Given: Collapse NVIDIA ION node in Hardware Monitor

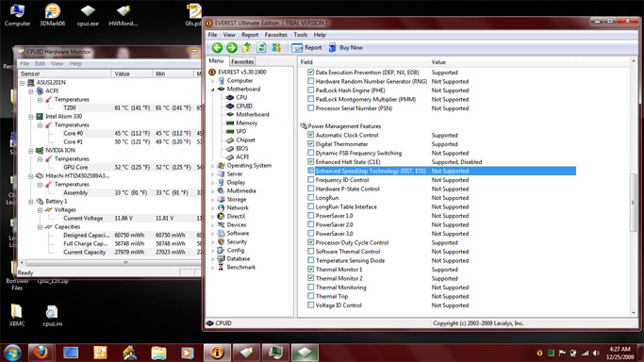Looking at the screenshot, I should (x=31, y=151).
